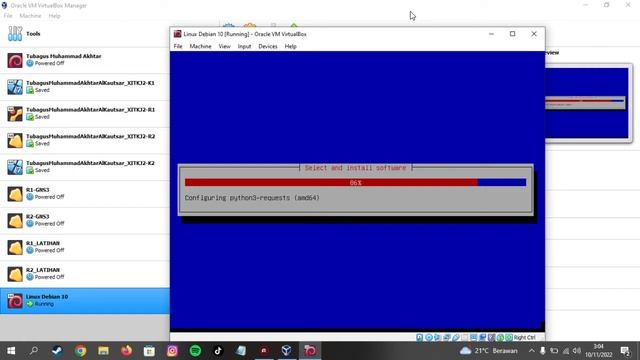Click the Tools label in VirtualBox Manager
The height and width of the screenshot is (360, 640).
[x=33, y=34]
